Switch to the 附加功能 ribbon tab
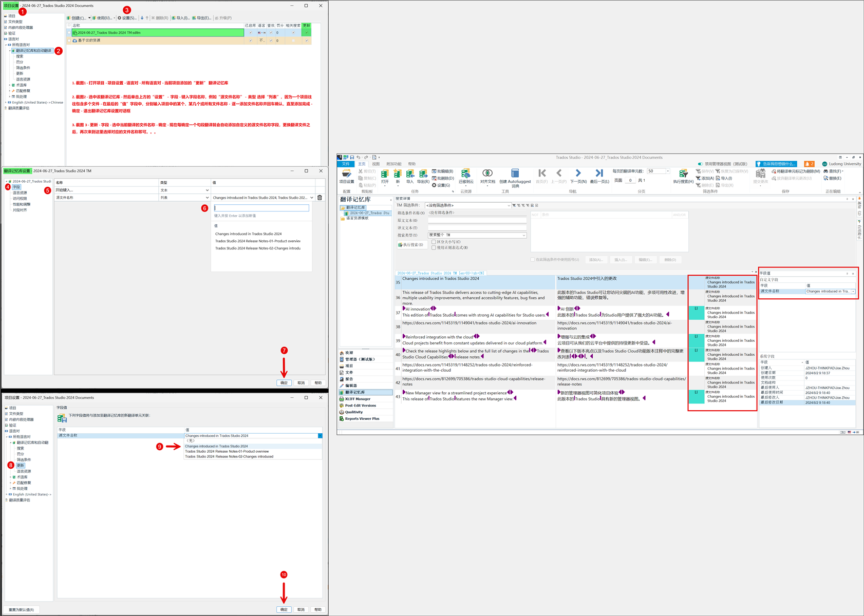Viewport: 864px width, 616px height. pos(394,164)
